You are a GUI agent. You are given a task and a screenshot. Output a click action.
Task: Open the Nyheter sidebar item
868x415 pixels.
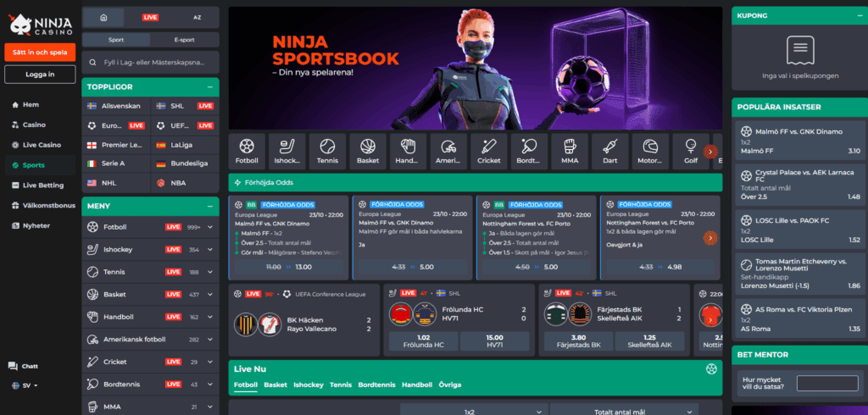(x=36, y=226)
